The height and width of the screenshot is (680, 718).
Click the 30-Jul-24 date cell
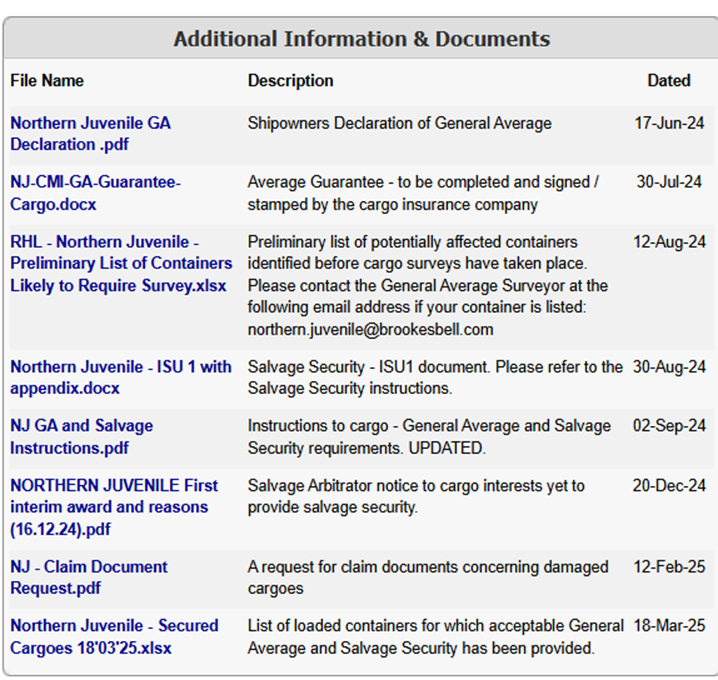coord(668,182)
